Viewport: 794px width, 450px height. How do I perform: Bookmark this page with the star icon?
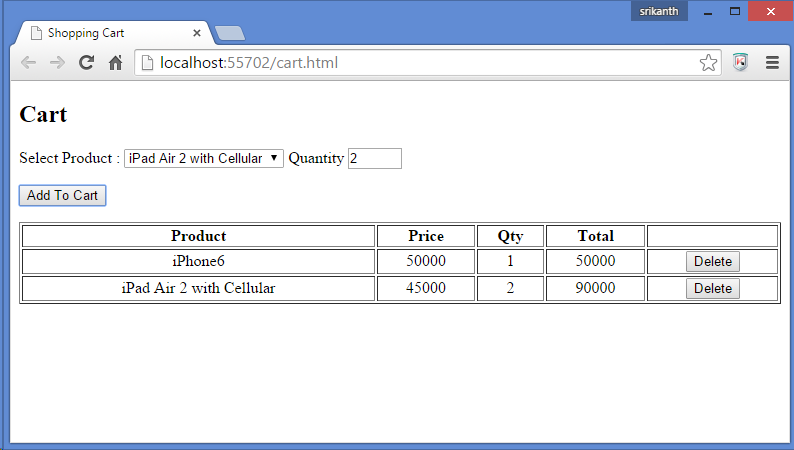point(708,63)
